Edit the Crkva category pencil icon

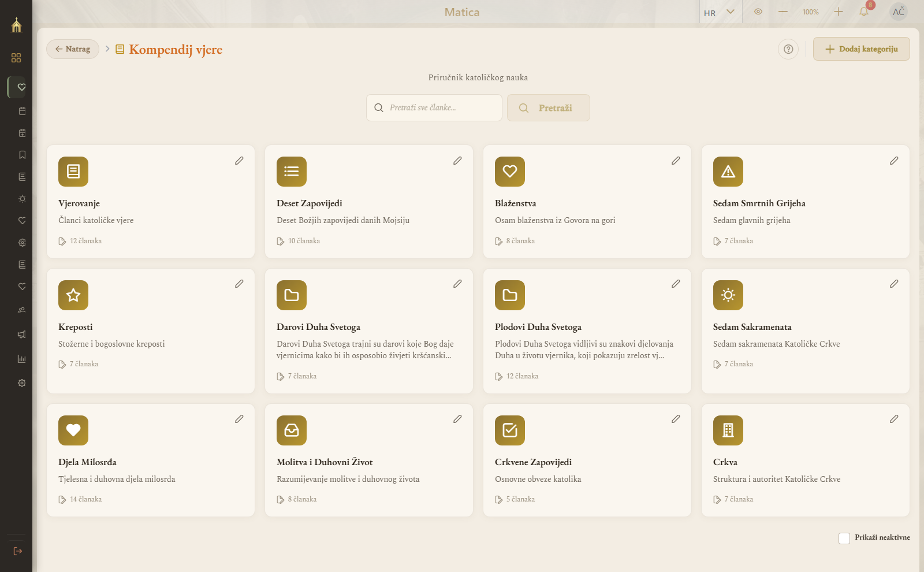[x=894, y=419]
